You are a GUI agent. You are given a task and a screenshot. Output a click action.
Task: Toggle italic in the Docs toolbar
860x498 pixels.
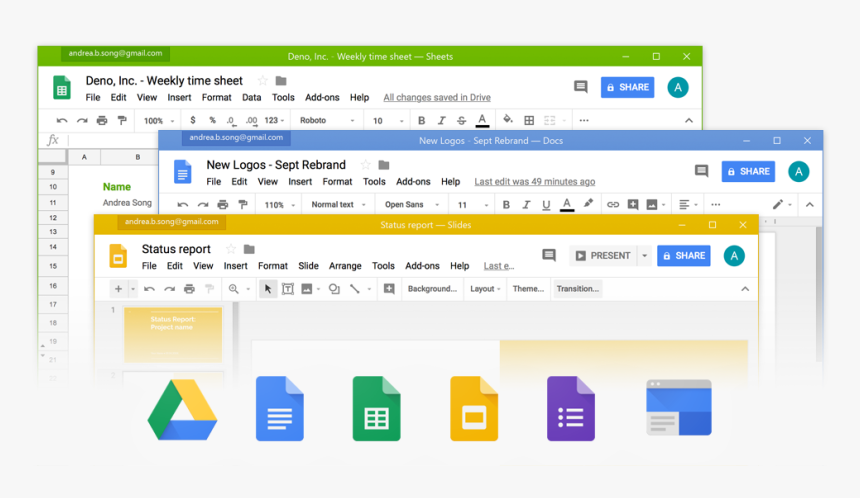click(x=526, y=205)
